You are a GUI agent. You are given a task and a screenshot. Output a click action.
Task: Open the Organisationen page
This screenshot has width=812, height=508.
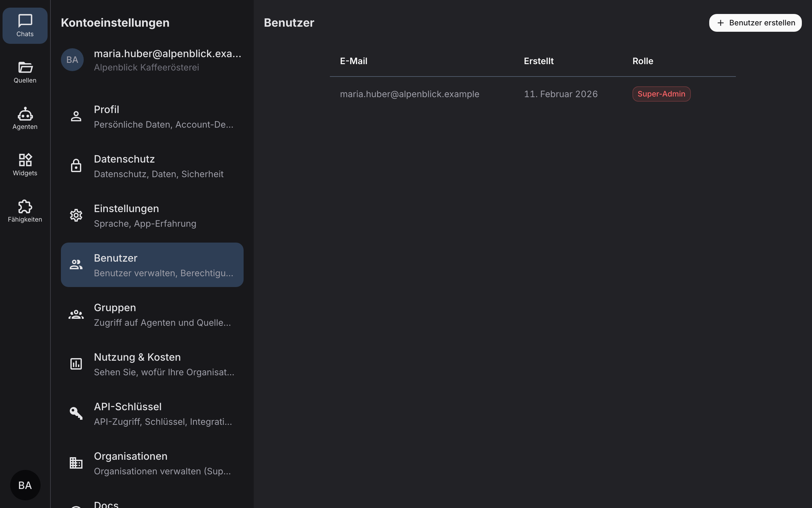point(152,463)
